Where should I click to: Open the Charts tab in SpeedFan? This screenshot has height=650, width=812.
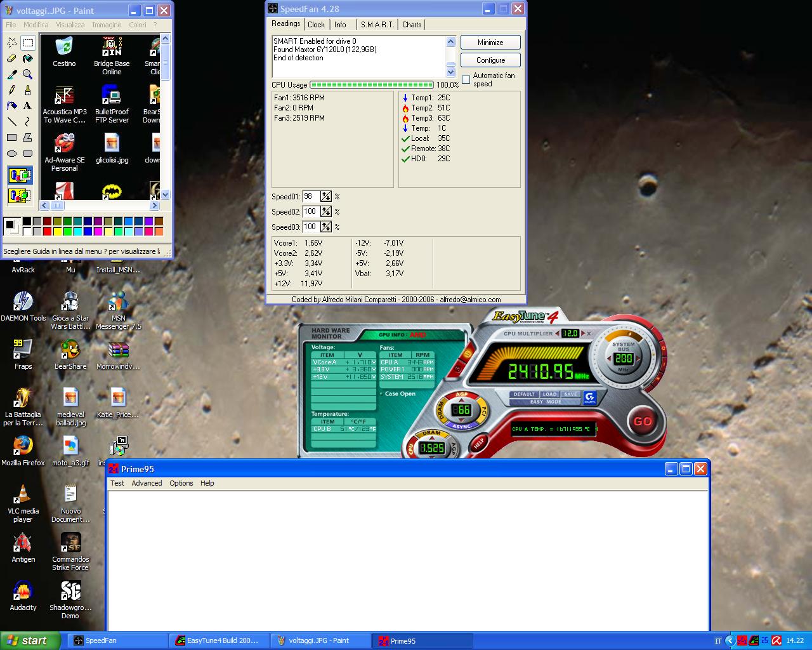pos(412,25)
